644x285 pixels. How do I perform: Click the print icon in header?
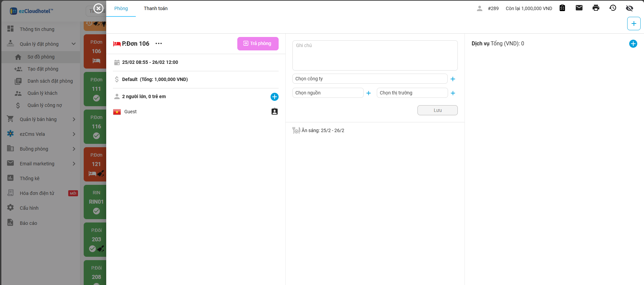[x=596, y=8]
